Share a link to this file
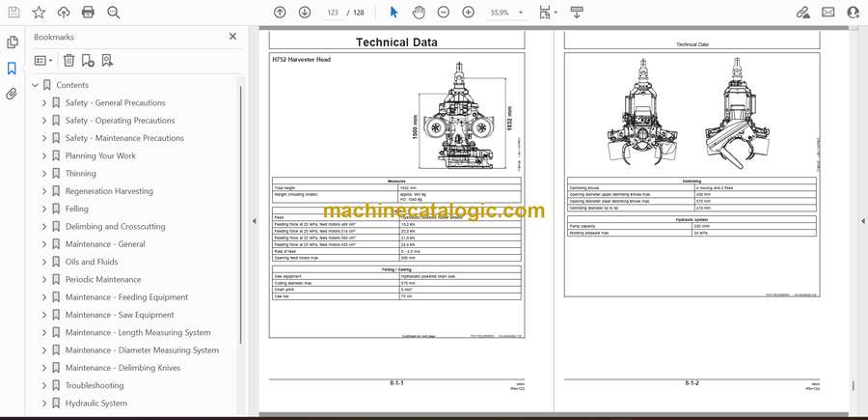Image resolution: width=868 pixels, height=420 pixels. pyautogui.click(x=802, y=13)
